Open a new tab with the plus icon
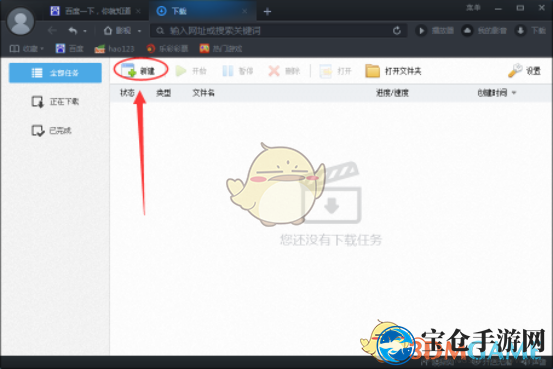 point(267,12)
